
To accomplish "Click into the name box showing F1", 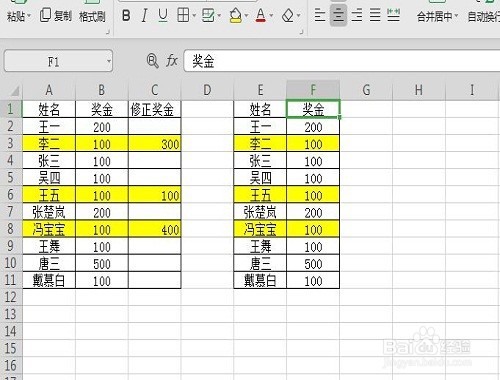I will click(53, 61).
